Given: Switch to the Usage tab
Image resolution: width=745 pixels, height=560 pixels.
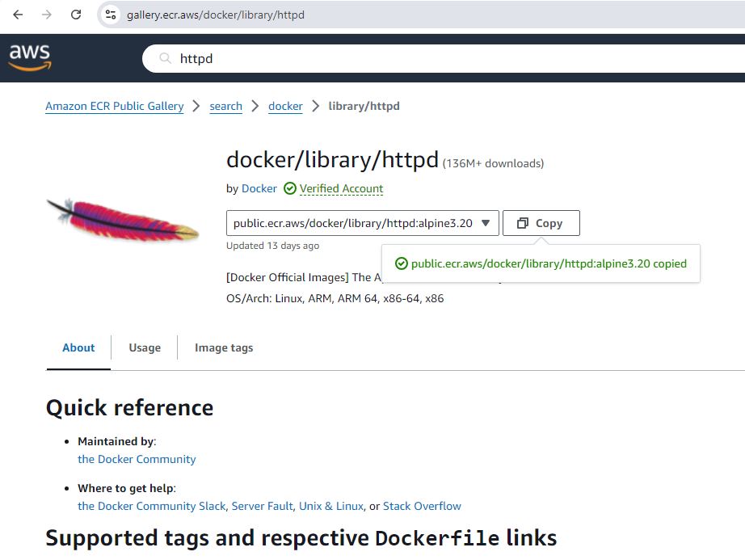Looking at the screenshot, I should (145, 347).
